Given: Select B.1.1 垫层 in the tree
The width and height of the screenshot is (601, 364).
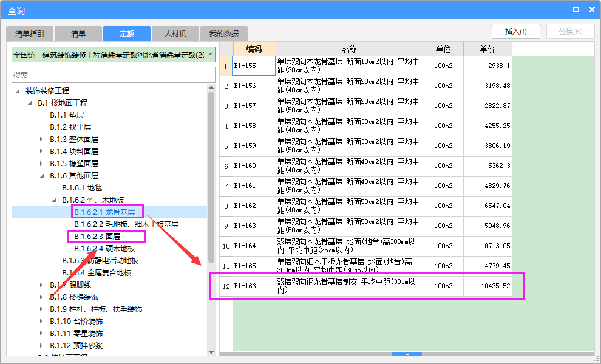Looking at the screenshot, I should point(67,115).
